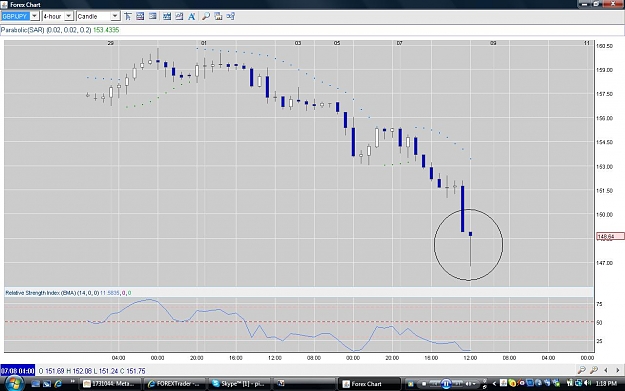
Task: Click the Parabolic SAR value 153.4335
Action: (106, 30)
